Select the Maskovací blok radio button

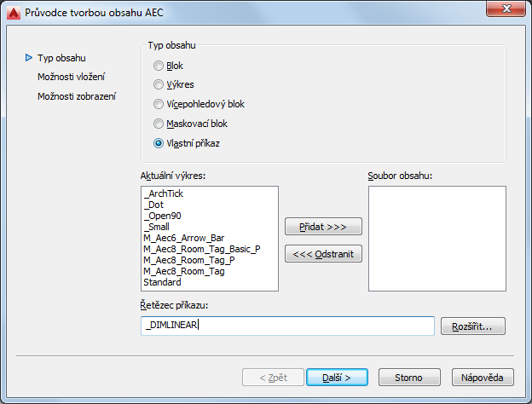[159, 124]
